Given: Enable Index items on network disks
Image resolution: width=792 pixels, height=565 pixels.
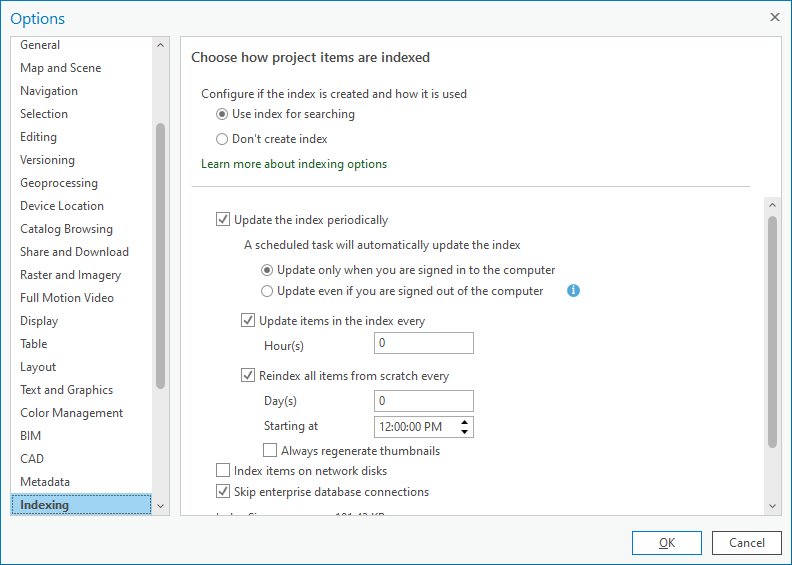Looking at the screenshot, I should pyautogui.click(x=223, y=471).
